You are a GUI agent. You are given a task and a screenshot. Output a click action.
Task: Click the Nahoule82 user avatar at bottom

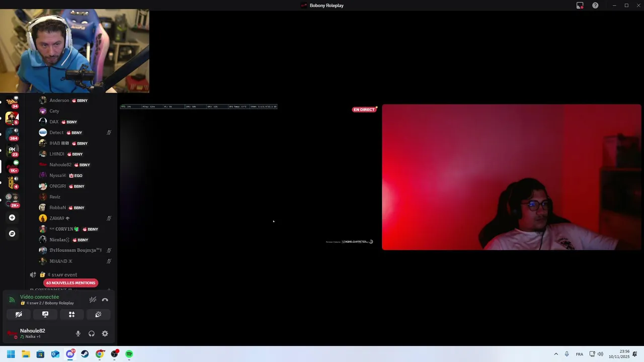pyautogui.click(x=12, y=333)
